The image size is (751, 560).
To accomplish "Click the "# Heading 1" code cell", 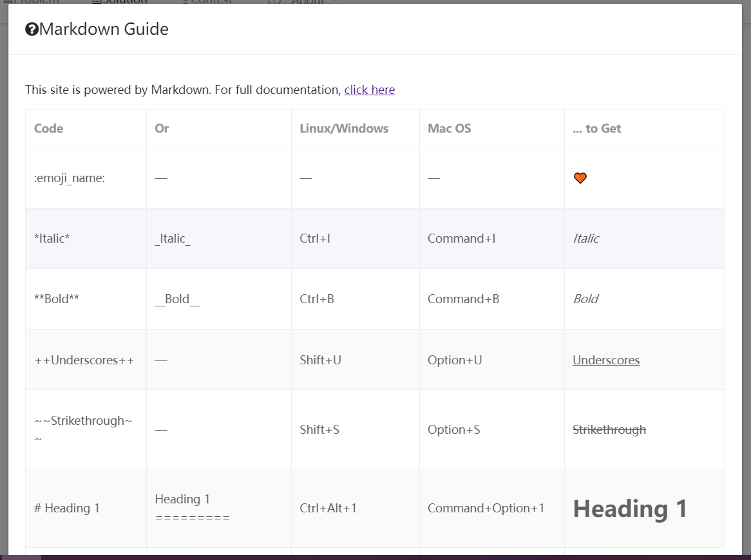I will (67, 508).
